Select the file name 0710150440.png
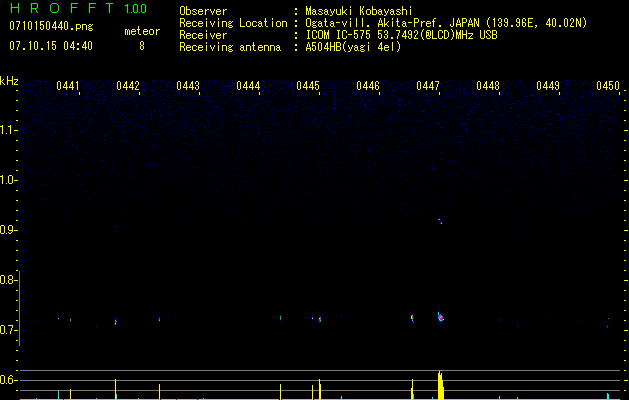Image resolution: width=629 pixels, height=400 pixels. pos(51,26)
